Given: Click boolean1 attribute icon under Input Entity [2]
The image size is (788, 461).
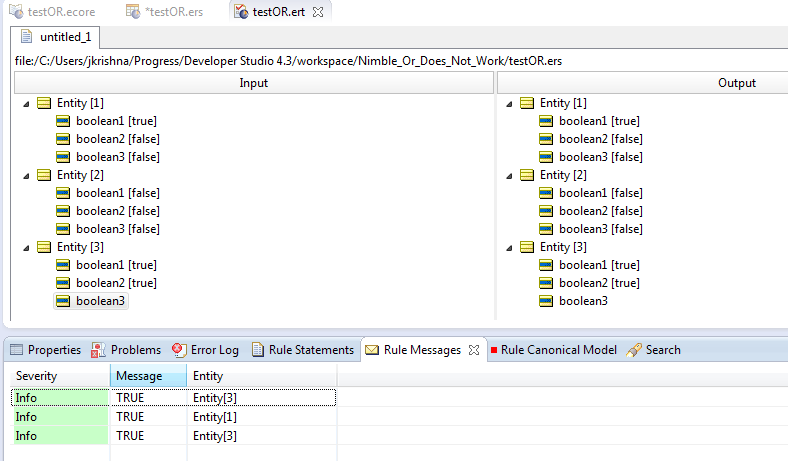Looking at the screenshot, I should pos(63,193).
